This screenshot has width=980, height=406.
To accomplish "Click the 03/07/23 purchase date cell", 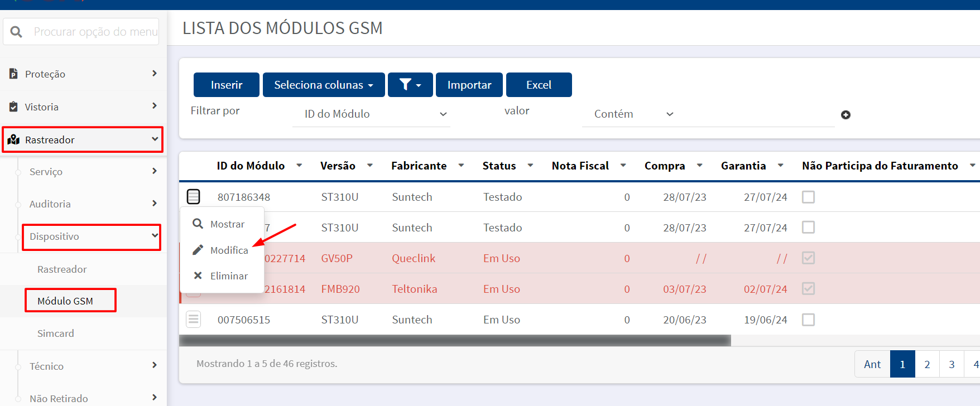I will 685,289.
